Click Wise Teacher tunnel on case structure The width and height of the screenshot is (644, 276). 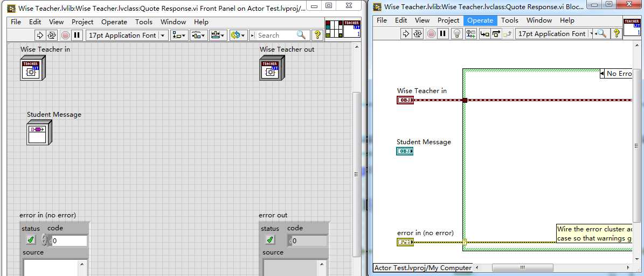coord(465,100)
